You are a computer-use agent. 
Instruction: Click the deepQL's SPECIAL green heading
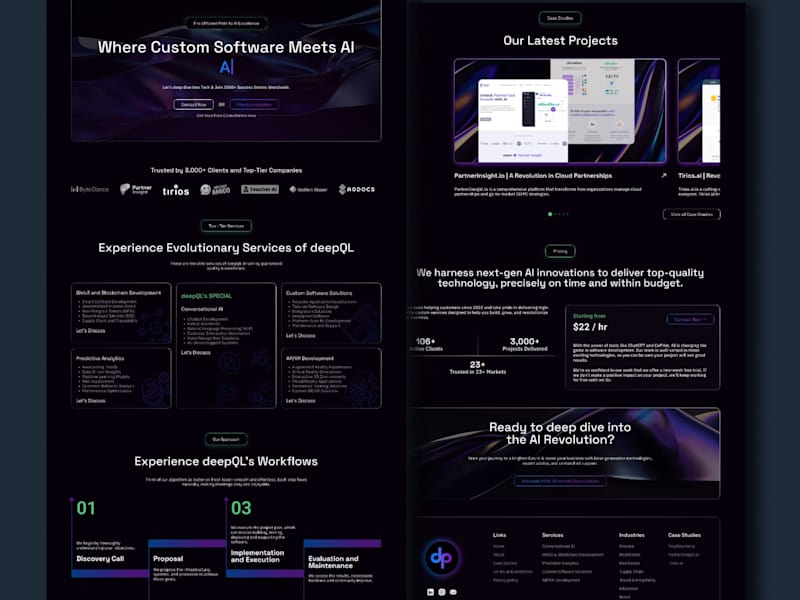206,296
